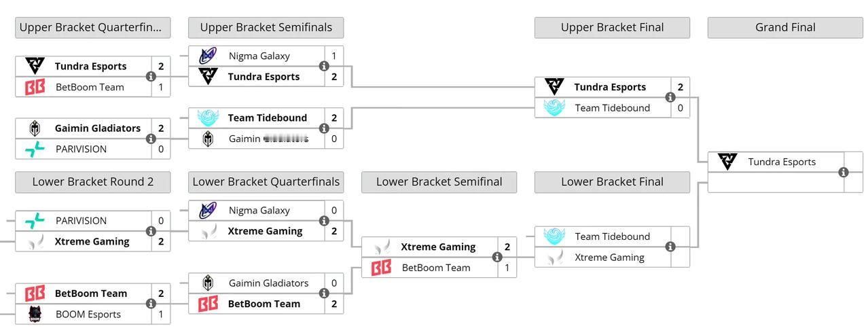This screenshot has width=868, height=335.
Task: Click info icon for Team Tidebound vs Gaimin match
Action: [x=324, y=128]
